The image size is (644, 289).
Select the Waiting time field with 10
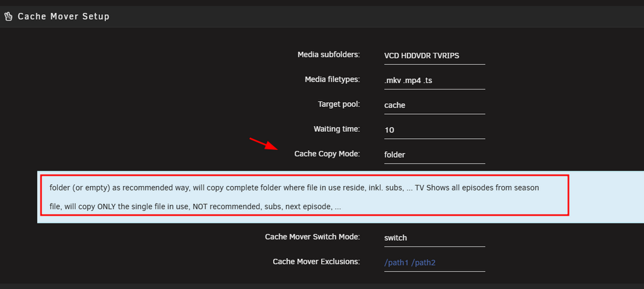point(435,130)
